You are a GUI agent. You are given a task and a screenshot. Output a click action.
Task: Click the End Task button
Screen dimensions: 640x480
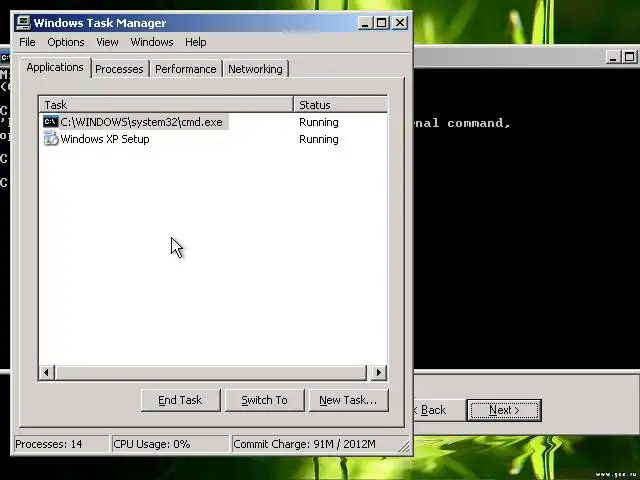[x=180, y=400]
